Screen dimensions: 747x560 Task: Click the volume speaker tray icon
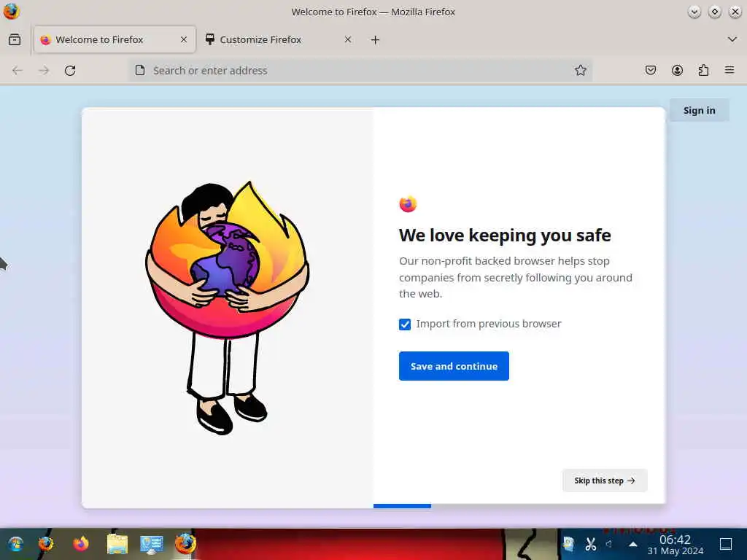(x=609, y=544)
